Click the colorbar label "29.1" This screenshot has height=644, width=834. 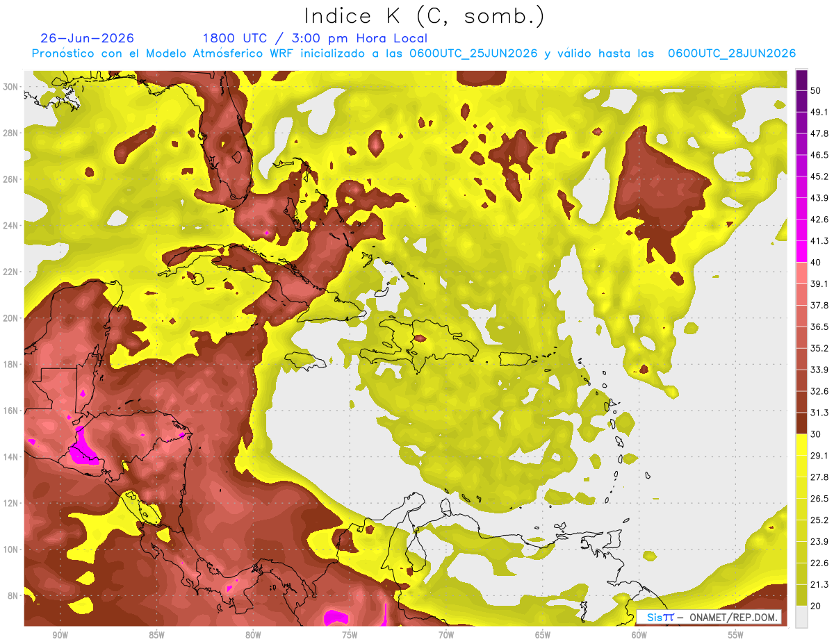819,455
